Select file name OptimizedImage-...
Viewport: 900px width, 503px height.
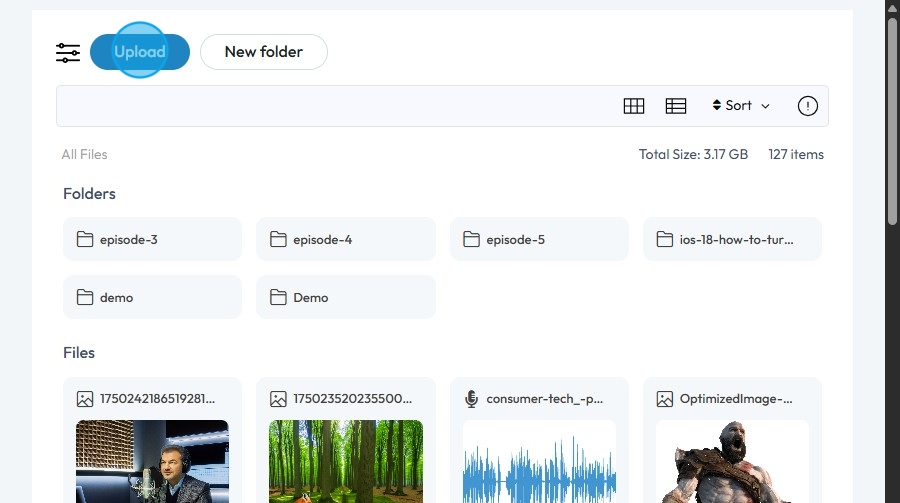(x=736, y=399)
